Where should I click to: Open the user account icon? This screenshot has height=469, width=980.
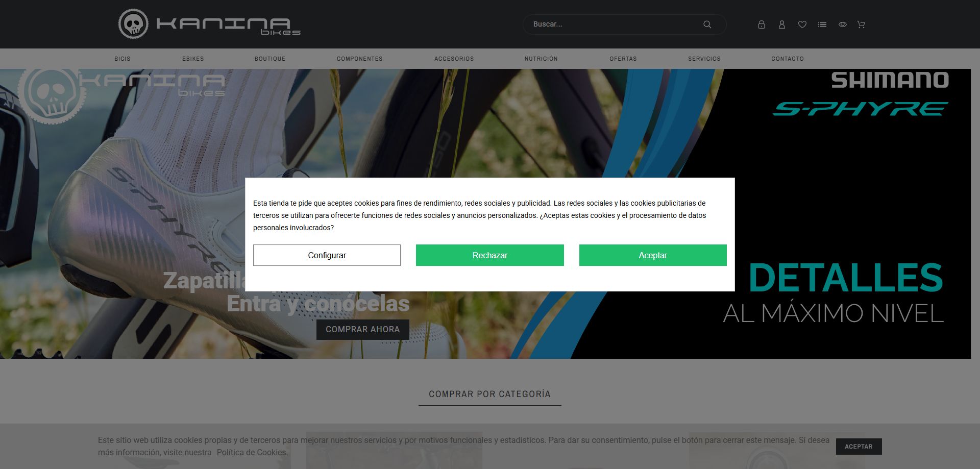click(x=781, y=24)
